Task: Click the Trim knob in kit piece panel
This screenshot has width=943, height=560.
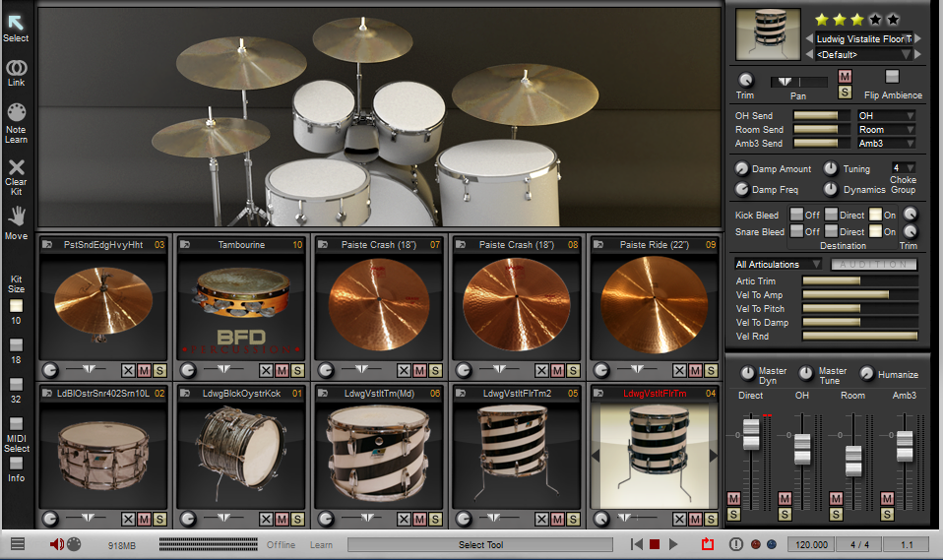Action: pos(745,80)
